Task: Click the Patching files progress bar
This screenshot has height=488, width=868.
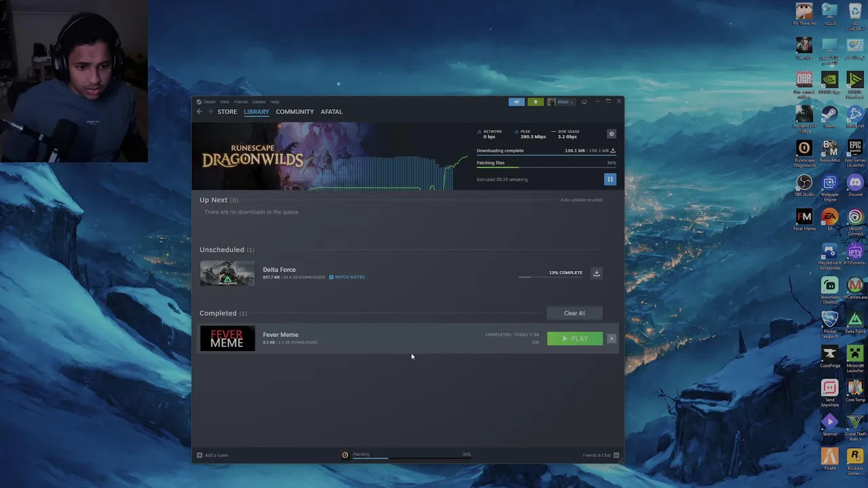Action: pos(546,167)
